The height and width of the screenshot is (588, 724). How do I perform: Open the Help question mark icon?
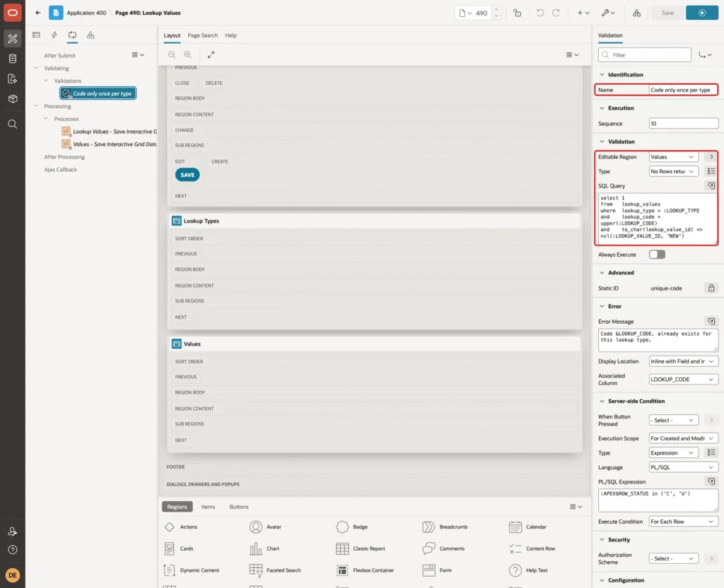[x=13, y=550]
